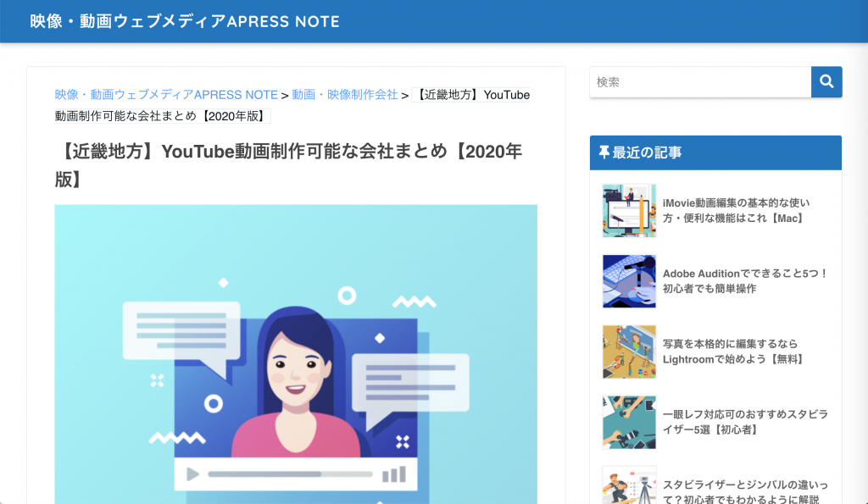Click the スタビライザーとジンバル article thumbnail
868x504 pixels.
(629, 486)
